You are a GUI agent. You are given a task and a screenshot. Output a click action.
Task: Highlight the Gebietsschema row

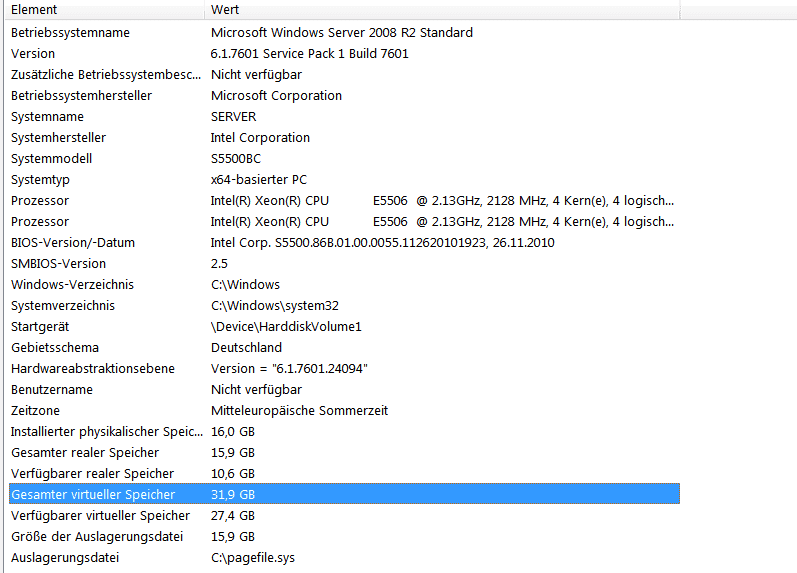(x=55, y=348)
